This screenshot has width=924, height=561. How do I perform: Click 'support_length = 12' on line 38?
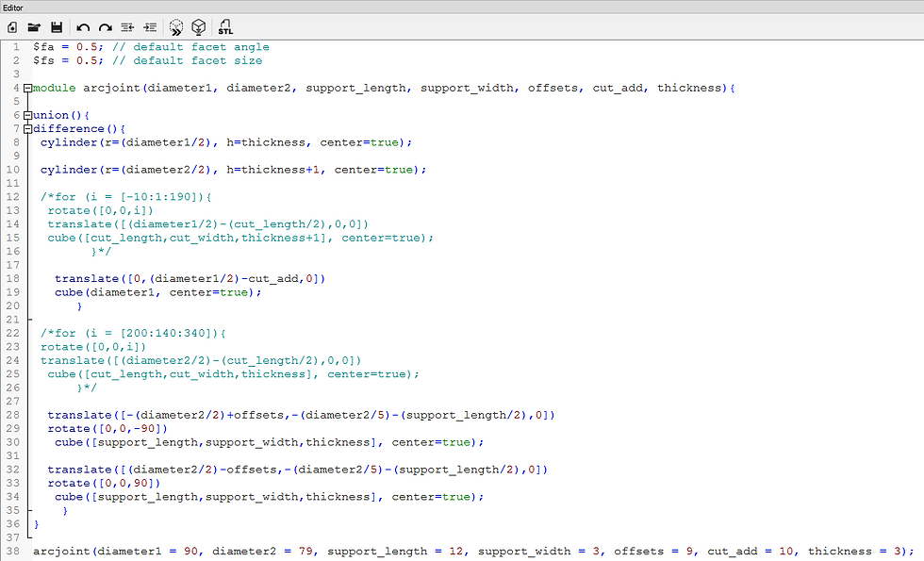click(x=395, y=552)
